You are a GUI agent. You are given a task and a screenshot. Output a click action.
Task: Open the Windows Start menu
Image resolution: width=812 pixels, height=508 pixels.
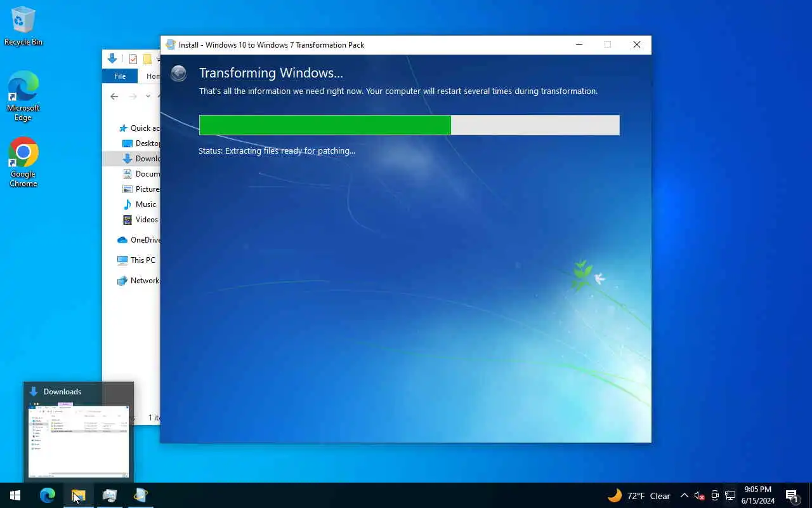click(15, 495)
